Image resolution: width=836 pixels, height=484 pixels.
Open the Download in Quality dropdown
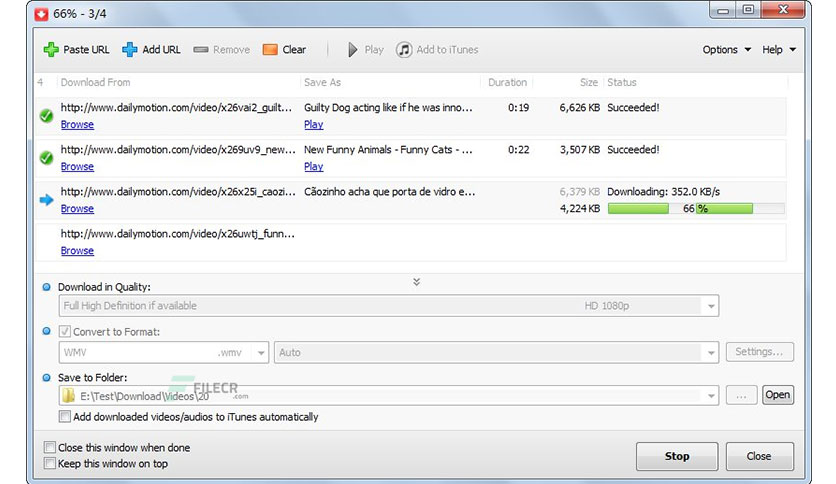click(389, 306)
